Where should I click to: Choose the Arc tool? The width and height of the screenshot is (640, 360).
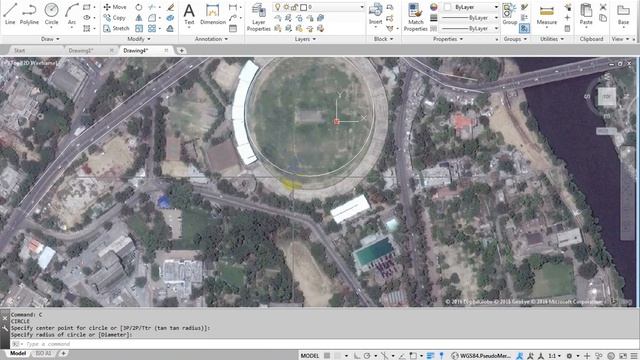(72, 13)
